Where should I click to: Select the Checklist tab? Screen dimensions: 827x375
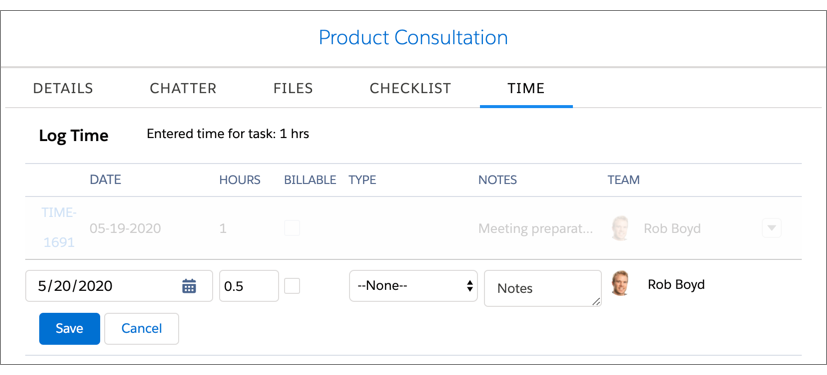point(410,88)
